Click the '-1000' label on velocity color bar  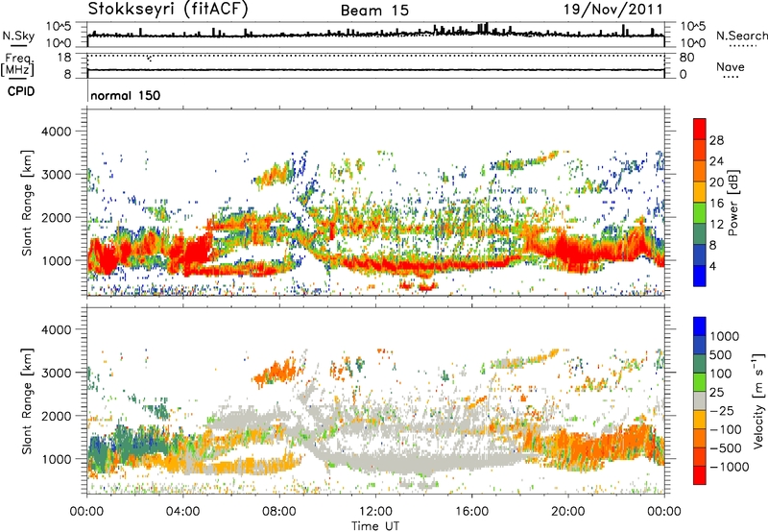click(729, 467)
